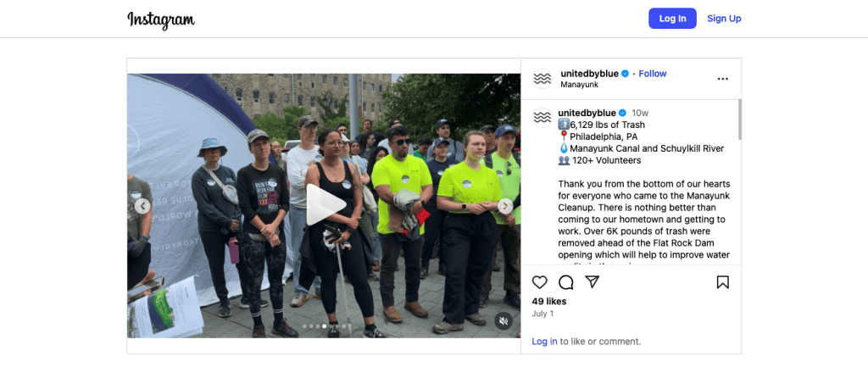Click the avatar next to the caption
Viewport: 868px width, 384px height.
click(542, 117)
